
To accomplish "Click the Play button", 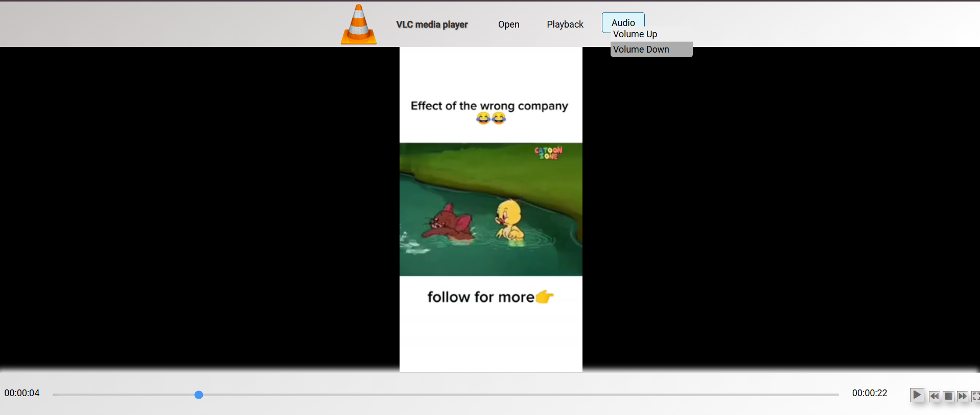I will (917, 395).
